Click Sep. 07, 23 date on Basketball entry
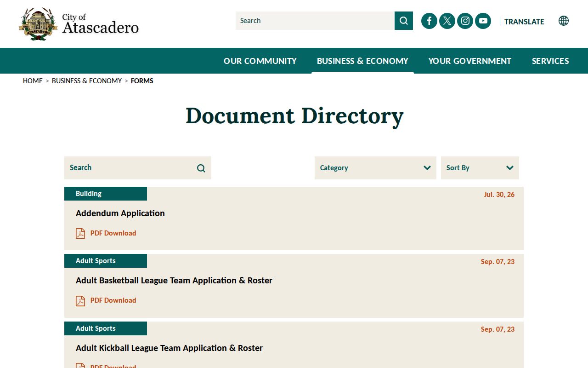588x368 pixels. point(498,262)
